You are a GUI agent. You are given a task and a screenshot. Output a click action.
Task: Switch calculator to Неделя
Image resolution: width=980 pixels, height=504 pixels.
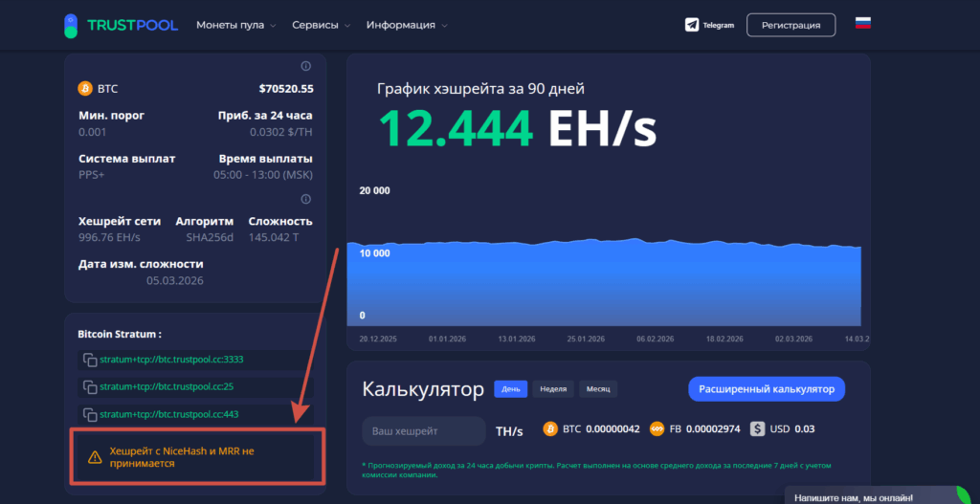pos(553,389)
